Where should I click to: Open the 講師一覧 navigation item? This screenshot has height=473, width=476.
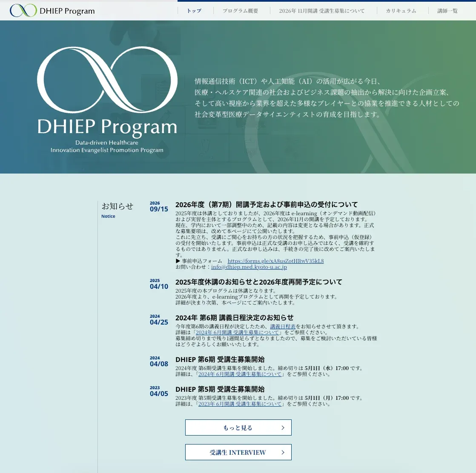click(447, 11)
